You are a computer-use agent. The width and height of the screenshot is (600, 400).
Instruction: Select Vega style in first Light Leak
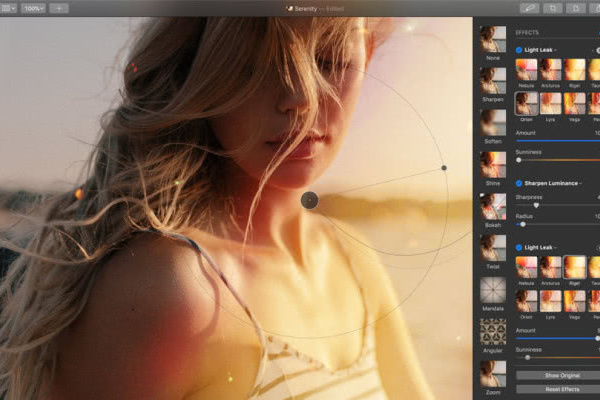pyautogui.click(x=574, y=103)
